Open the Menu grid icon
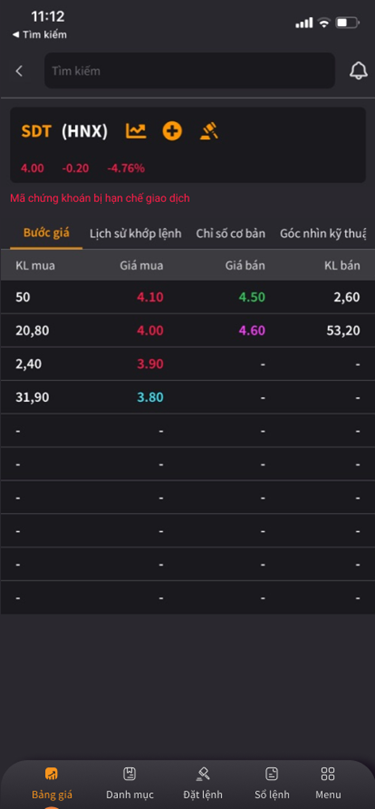 [328, 773]
